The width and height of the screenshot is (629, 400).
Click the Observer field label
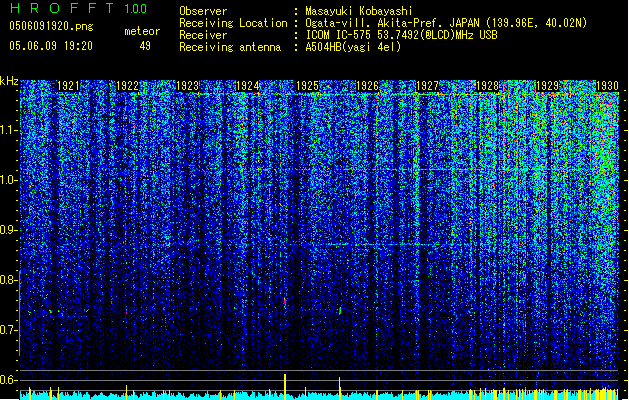(x=203, y=11)
